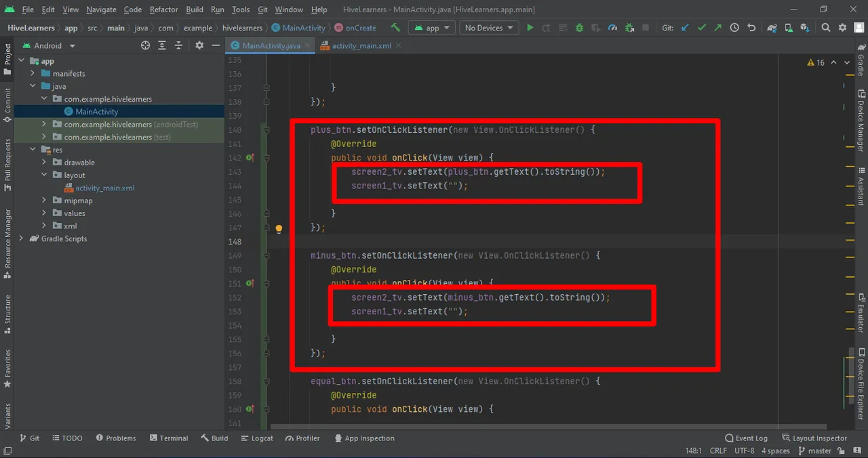The image size is (868, 458).
Task: Open the Refactor menu
Action: tap(163, 9)
